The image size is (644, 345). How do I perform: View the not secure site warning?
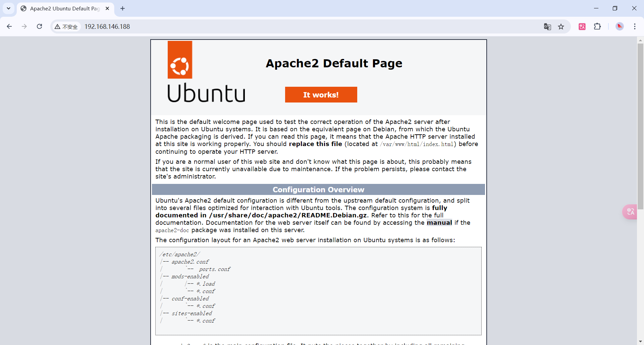[66, 26]
